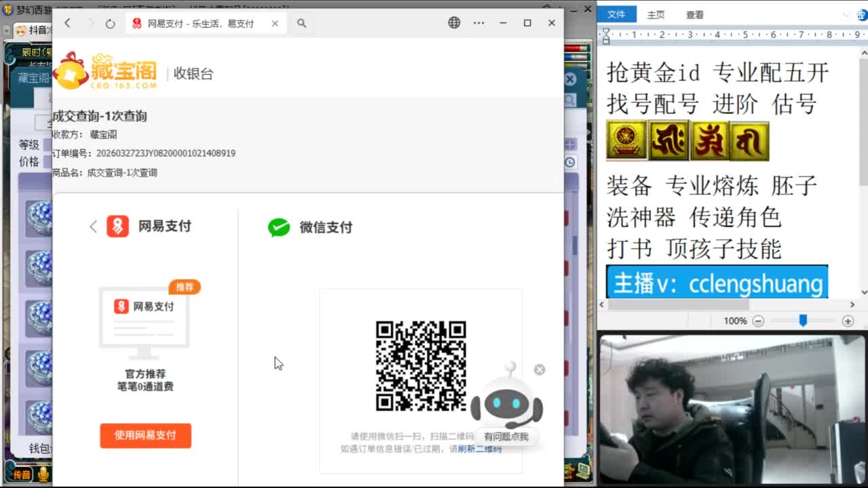Image resolution: width=868 pixels, height=488 pixels.
Task: Close the 网易支付 browser tab
Action: [x=275, y=23]
